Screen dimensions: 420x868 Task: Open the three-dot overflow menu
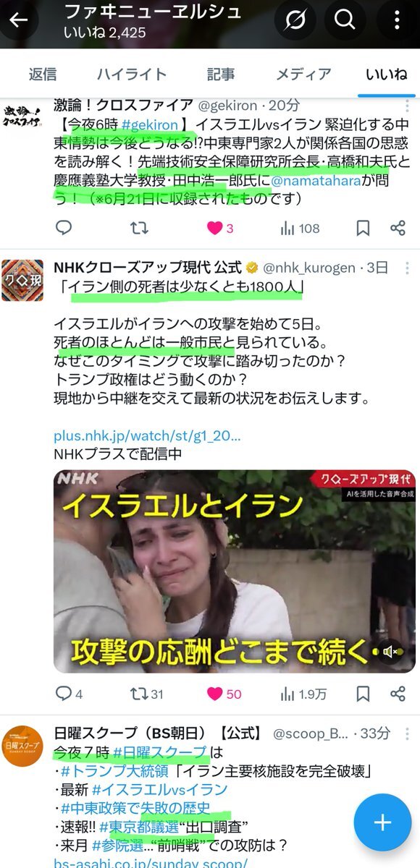pyautogui.click(x=395, y=20)
